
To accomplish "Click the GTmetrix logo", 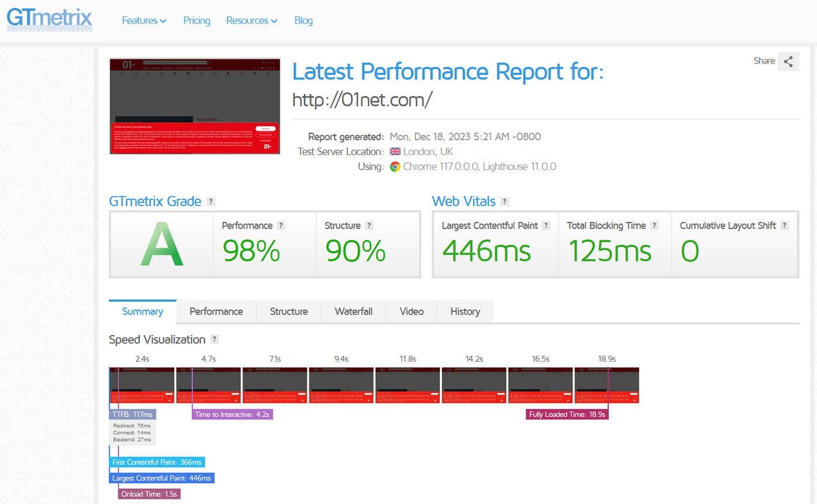I will click(49, 19).
